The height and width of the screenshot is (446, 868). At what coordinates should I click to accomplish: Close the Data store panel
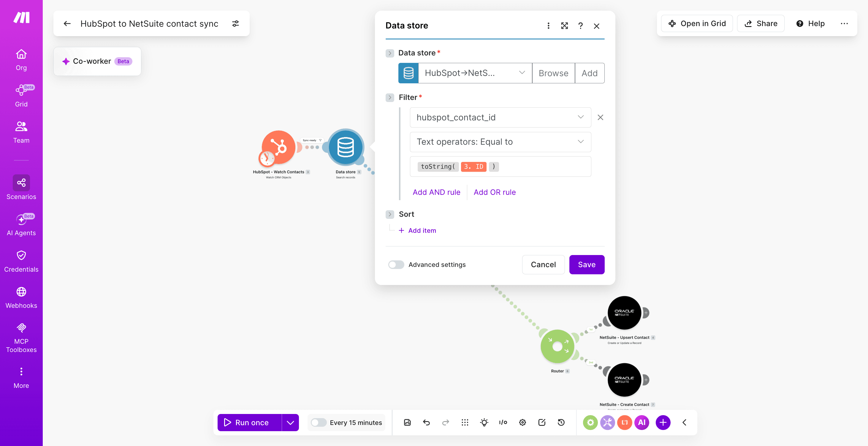click(x=596, y=26)
